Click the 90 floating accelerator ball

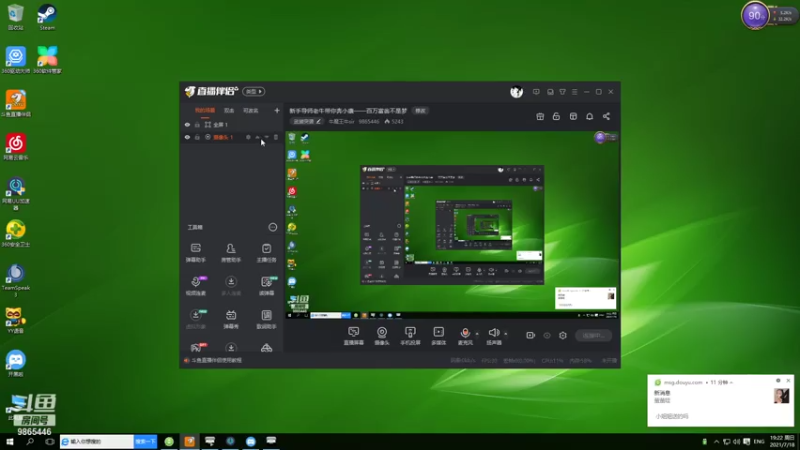click(755, 16)
